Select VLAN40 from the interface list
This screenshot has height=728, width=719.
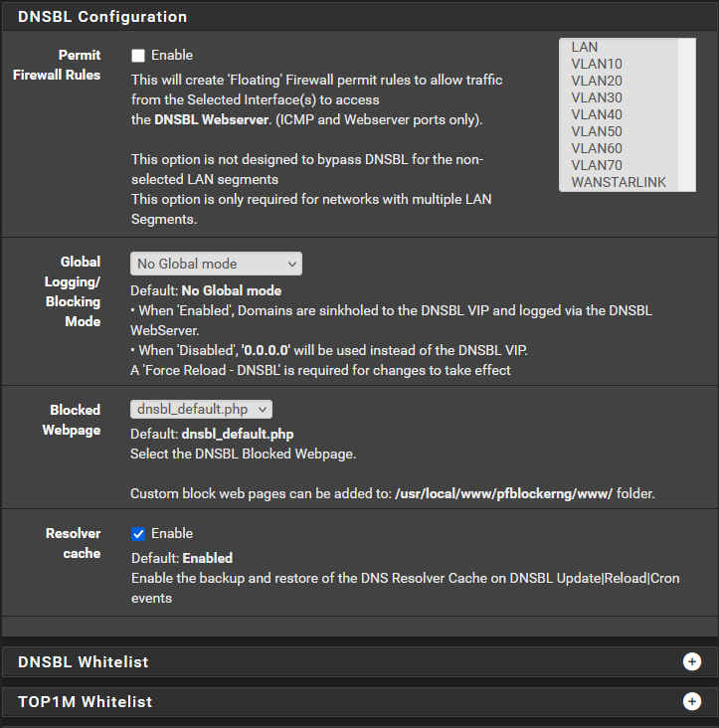pyautogui.click(x=597, y=114)
